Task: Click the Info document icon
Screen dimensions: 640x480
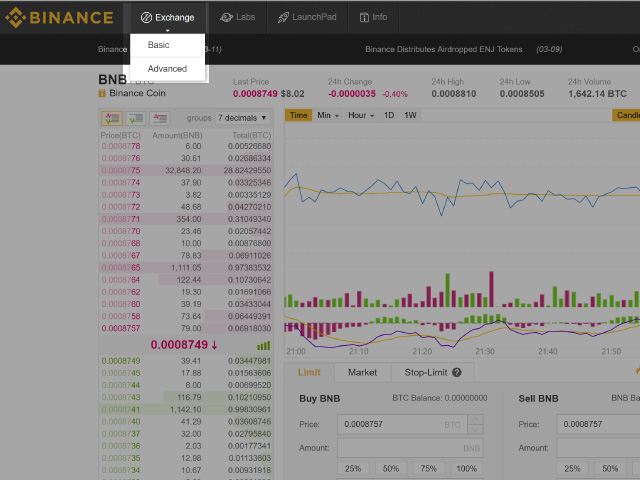Action: (364, 18)
